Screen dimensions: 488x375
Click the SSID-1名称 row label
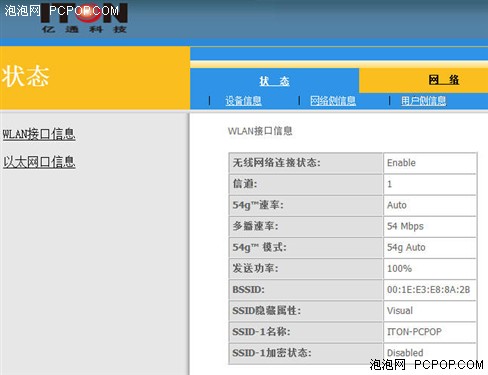click(261, 332)
